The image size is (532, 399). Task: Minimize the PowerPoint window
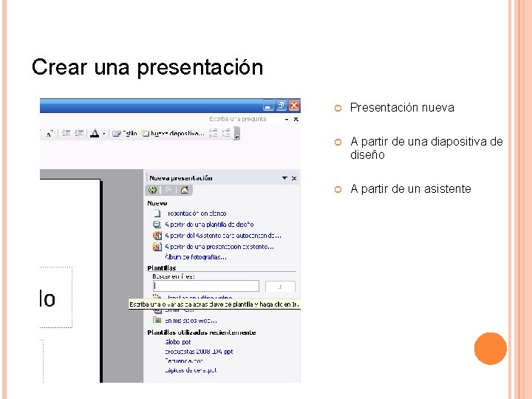(268, 106)
